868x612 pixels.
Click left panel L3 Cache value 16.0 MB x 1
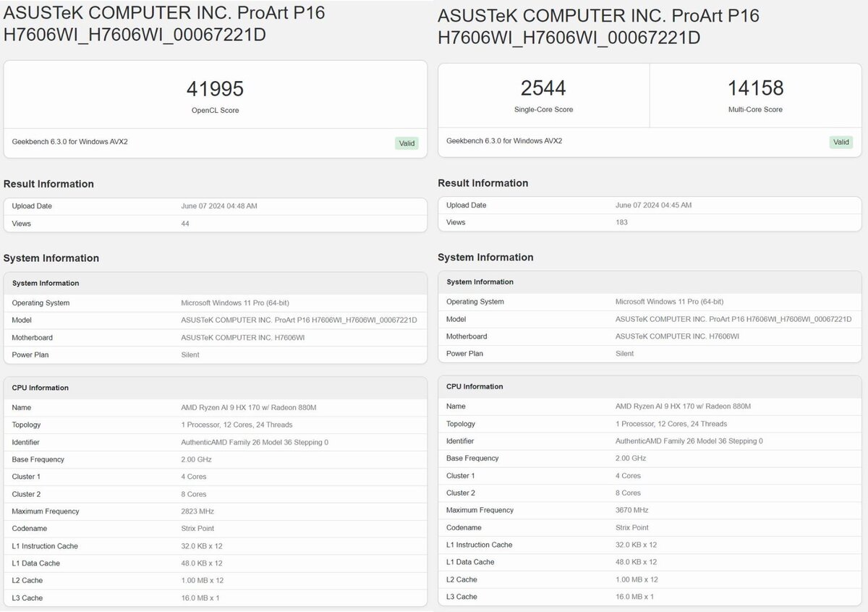[200, 598]
